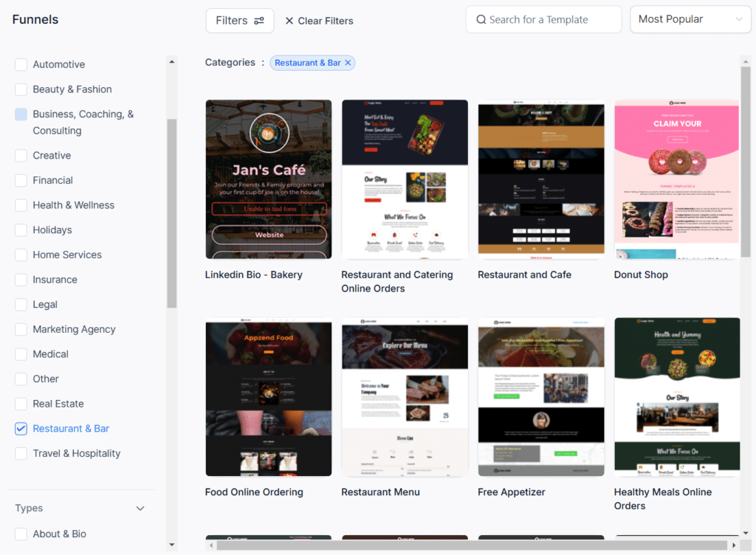Screen dimensions: 756x555
Task: Check the Travel & Hospitality checkbox
Action: [21, 453]
